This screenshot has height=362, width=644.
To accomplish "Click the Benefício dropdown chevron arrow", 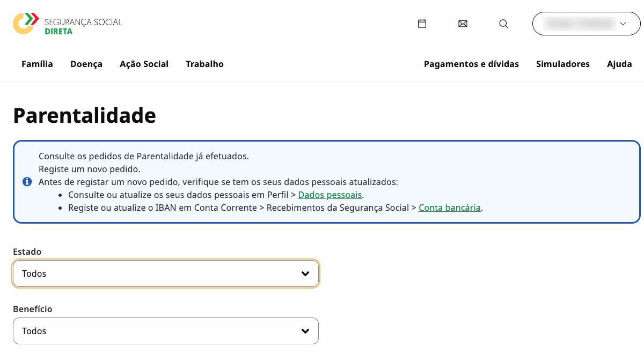I will click(x=305, y=331).
